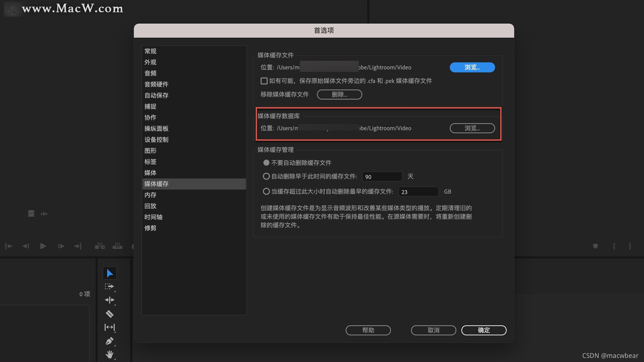The image size is (644, 362).
Task: Select the Slip tool
Action: (x=109, y=327)
